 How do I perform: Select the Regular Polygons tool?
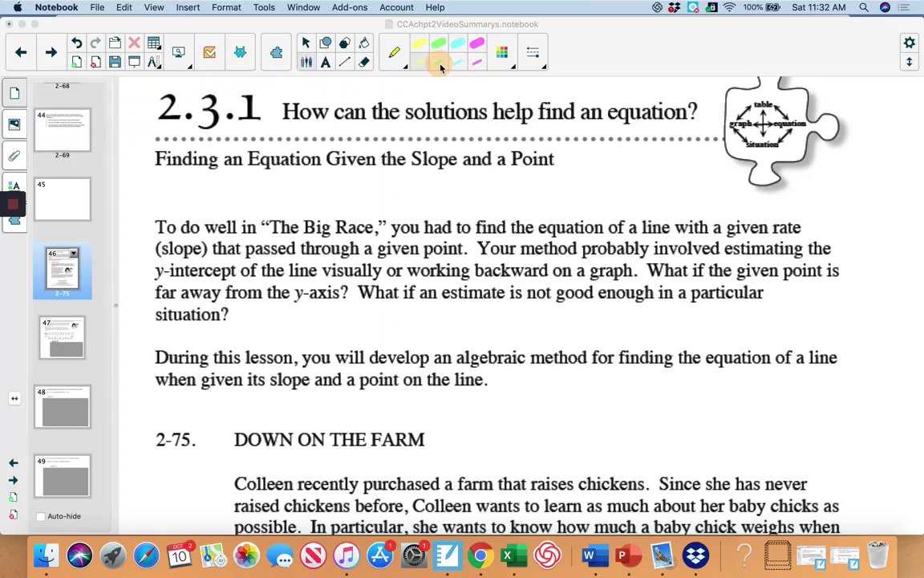[x=345, y=43]
